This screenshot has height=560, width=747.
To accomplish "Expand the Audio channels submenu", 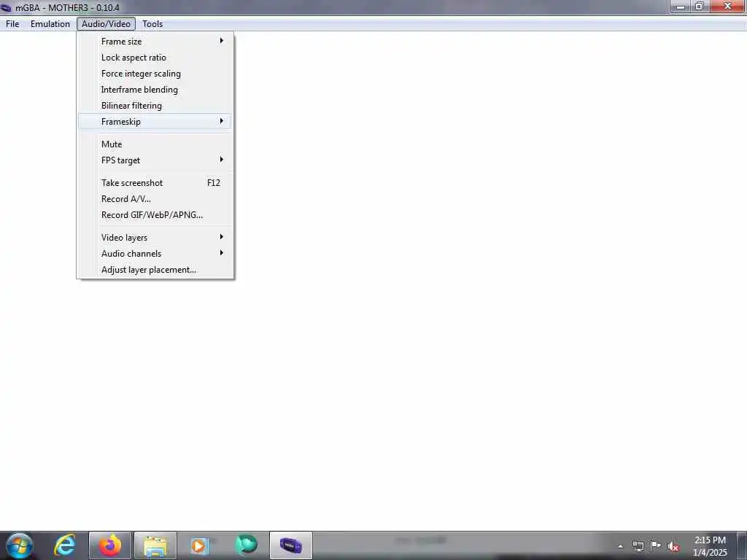I will (x=155, y=254).
